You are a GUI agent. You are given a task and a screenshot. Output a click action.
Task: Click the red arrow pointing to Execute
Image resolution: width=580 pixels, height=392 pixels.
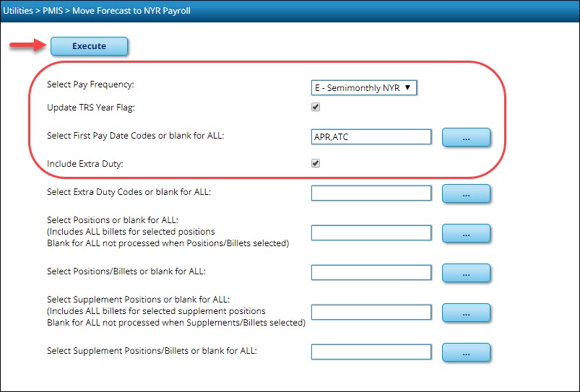click(26, 46)
